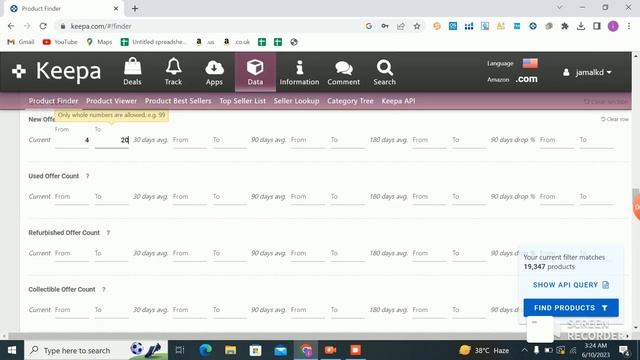Open the Deals shopping bag icon
The width and height of the screenshot is (640, 360).
pos(132,71)
